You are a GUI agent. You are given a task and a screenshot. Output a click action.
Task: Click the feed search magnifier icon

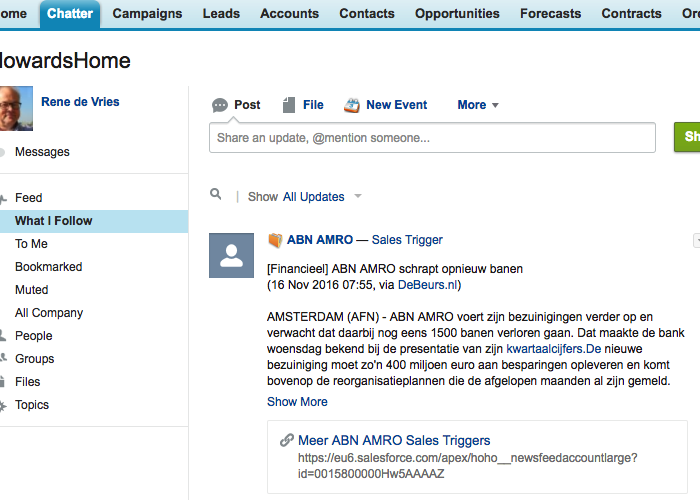(216, 194)
